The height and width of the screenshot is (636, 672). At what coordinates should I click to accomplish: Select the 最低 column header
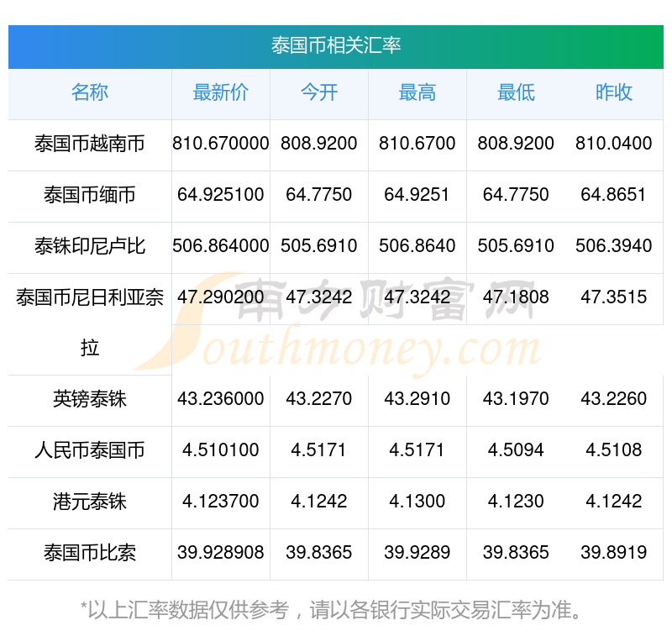pyautogui.click(x=516, y=92)
